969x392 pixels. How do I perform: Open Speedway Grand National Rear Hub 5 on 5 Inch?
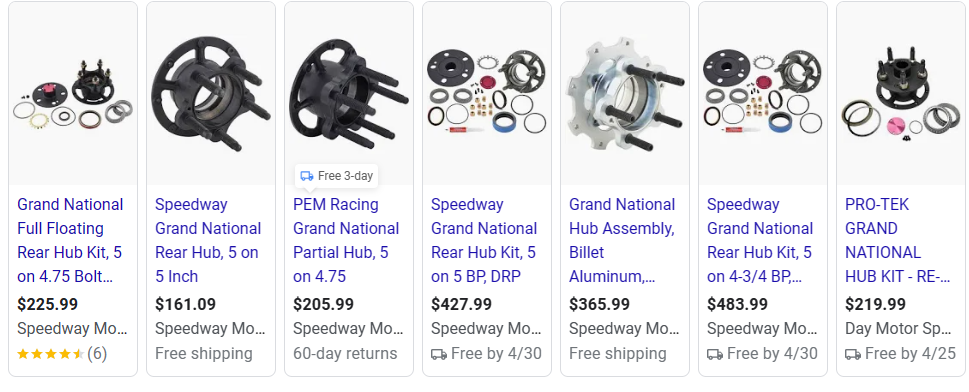click(208, 241)
